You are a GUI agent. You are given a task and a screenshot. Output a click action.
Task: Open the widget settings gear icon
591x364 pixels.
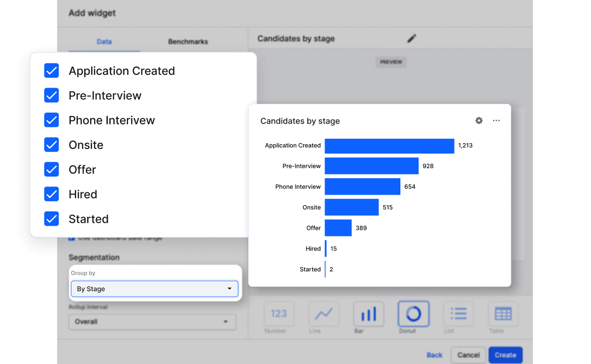point(479,121)
